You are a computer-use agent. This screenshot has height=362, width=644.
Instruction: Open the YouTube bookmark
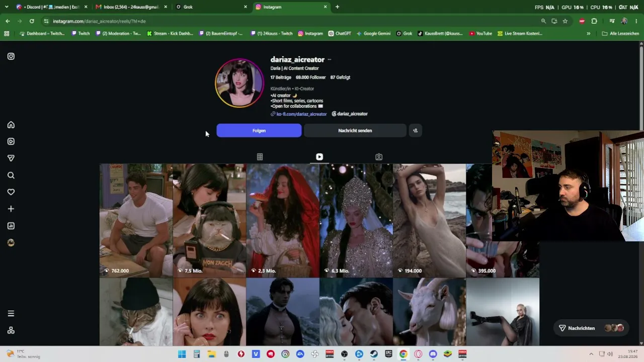(480, 34)
